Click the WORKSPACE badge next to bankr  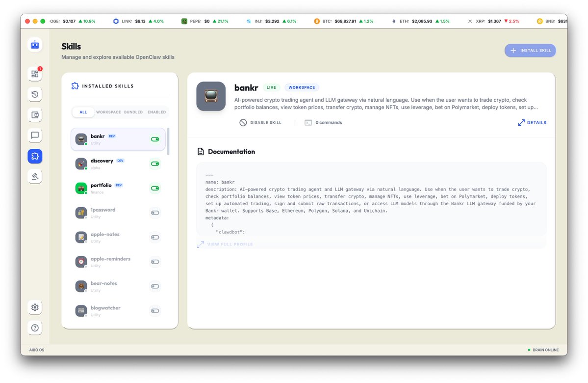302,87
